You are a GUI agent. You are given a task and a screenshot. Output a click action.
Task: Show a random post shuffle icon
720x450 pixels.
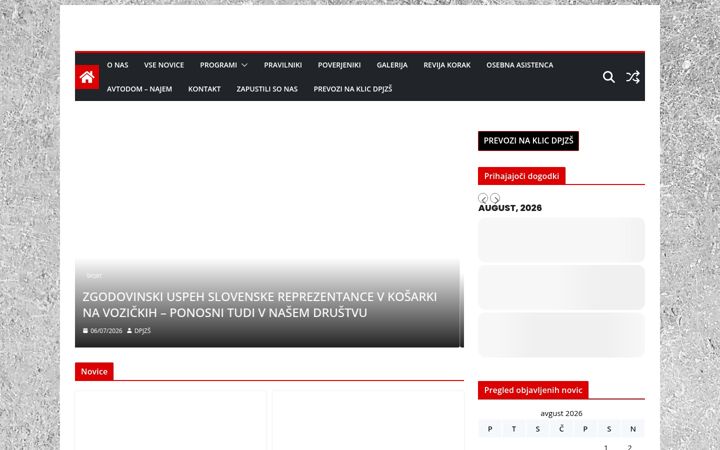633,77
